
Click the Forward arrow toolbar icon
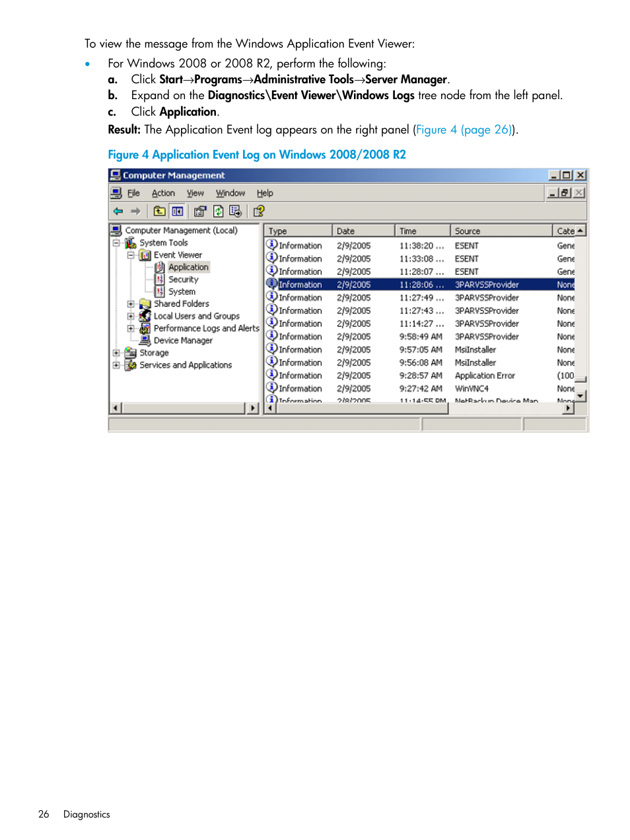135,211
